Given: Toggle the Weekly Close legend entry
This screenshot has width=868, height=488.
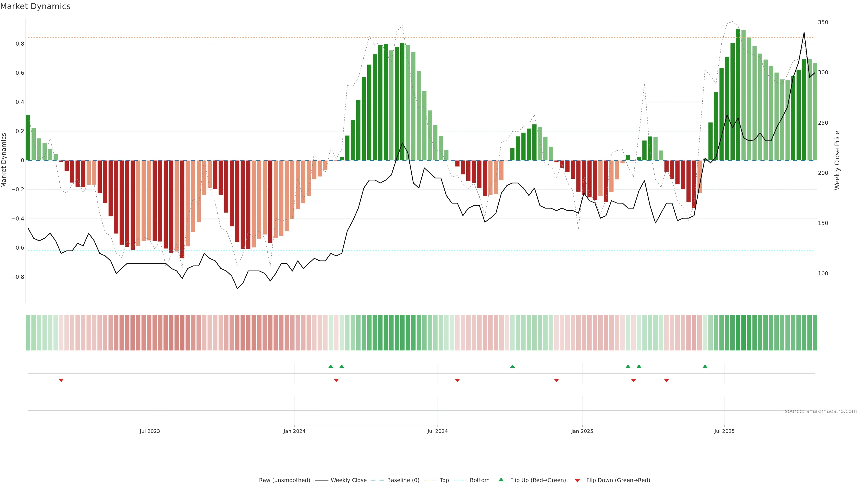Looking at the screenshot, I should (x=348, y=480).
